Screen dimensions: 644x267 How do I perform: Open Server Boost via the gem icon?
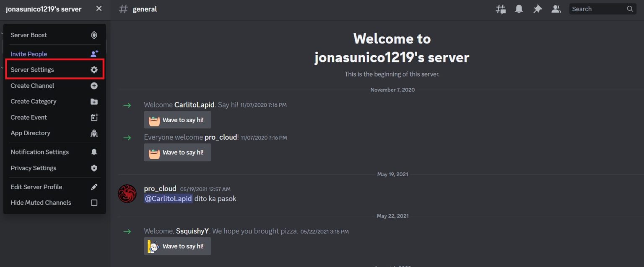coord(94,35)
